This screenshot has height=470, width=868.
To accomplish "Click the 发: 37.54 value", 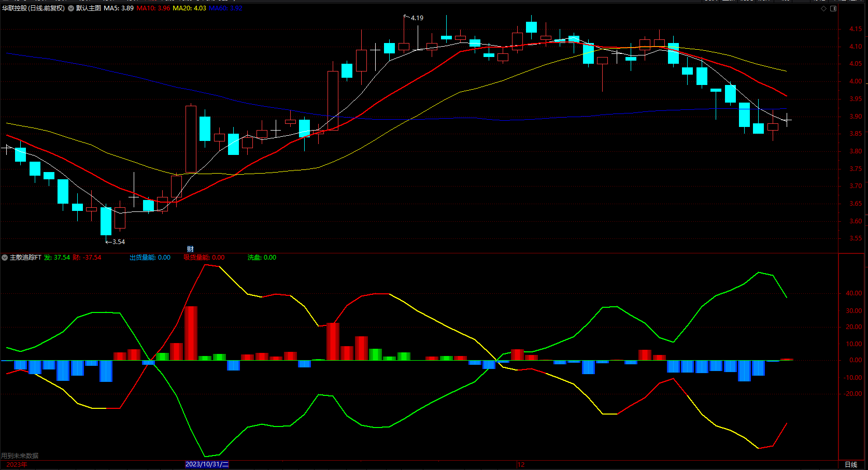I will (x=57, y=258).
